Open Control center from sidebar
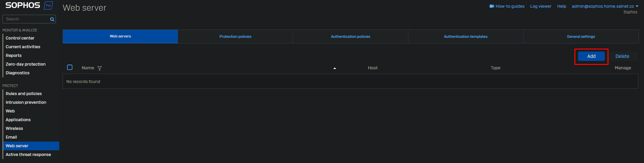Viewport: 644px width, 163px height. tap(20, 38)
